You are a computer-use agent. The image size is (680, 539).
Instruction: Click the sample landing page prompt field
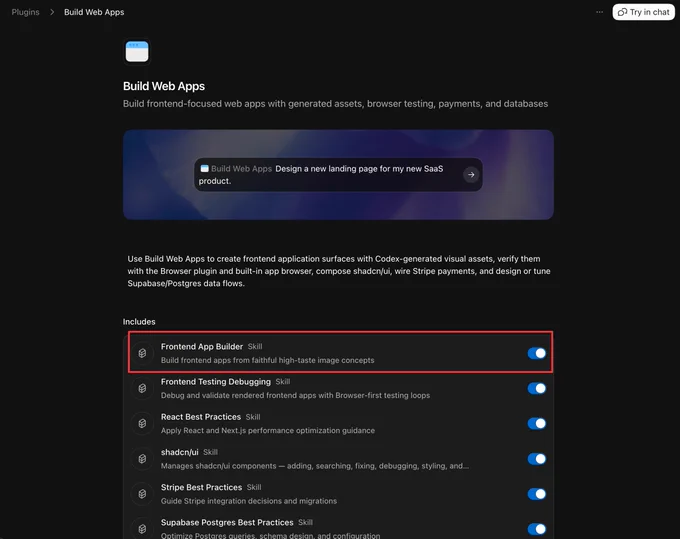(338, 175)
